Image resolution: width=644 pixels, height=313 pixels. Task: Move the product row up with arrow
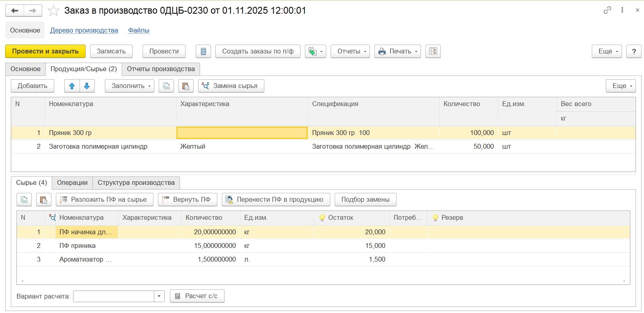point(72,86)
